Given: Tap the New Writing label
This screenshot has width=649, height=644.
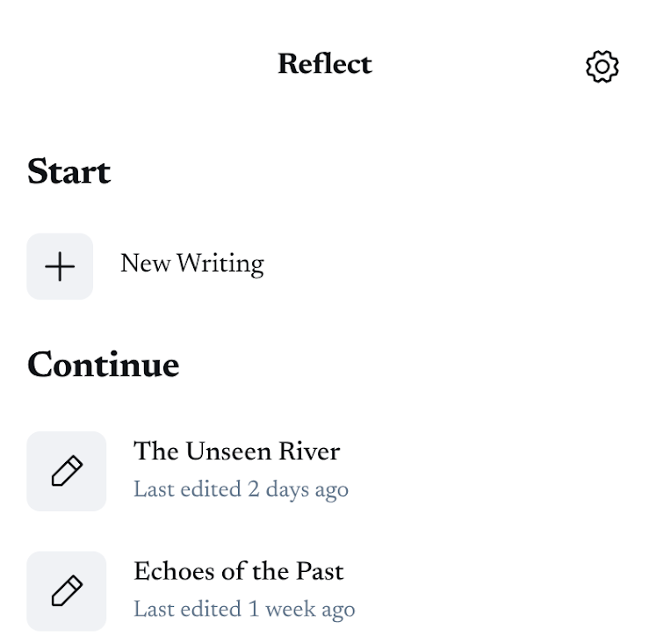Looking at the screenshot, I should (191, 264).
